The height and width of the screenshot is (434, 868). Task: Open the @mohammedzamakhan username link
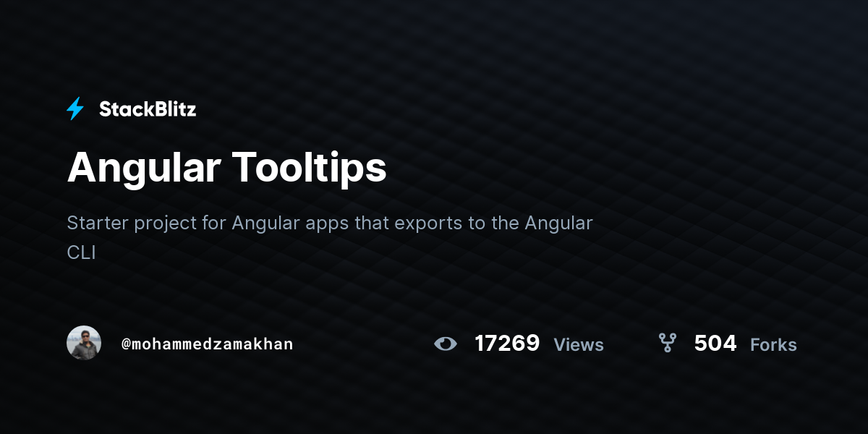click(208, 344)
